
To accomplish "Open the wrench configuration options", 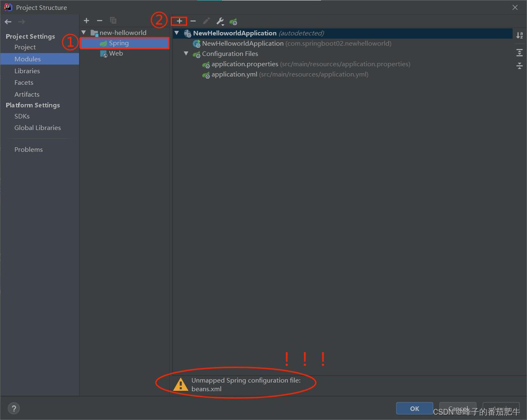I will [x=220, y=21].
